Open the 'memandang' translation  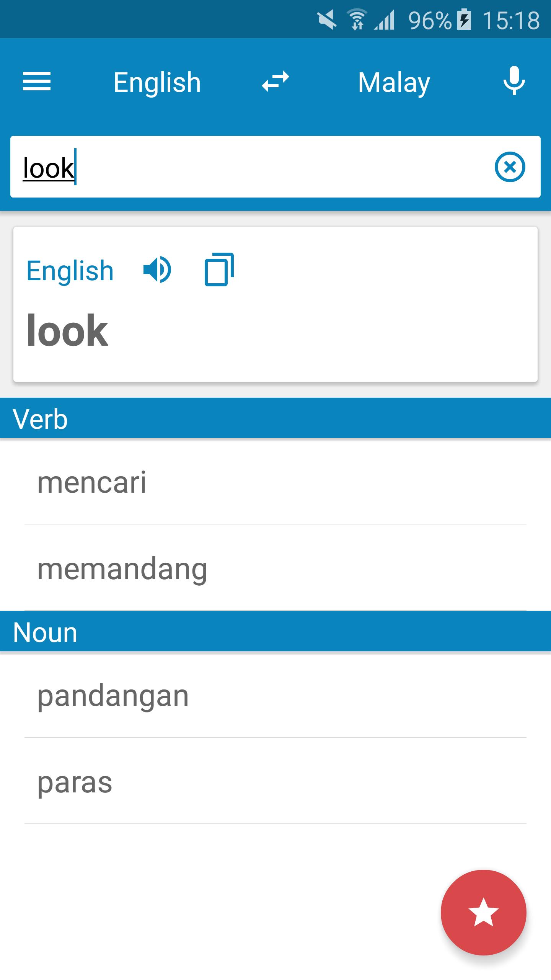pyautogui.click(x=122, y=569)
